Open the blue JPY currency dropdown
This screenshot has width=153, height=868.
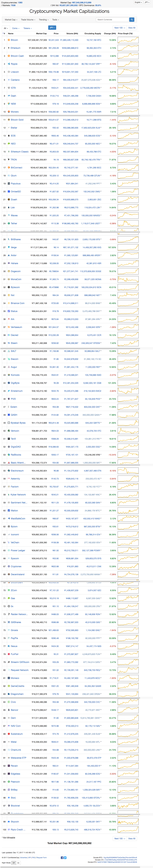52,28
